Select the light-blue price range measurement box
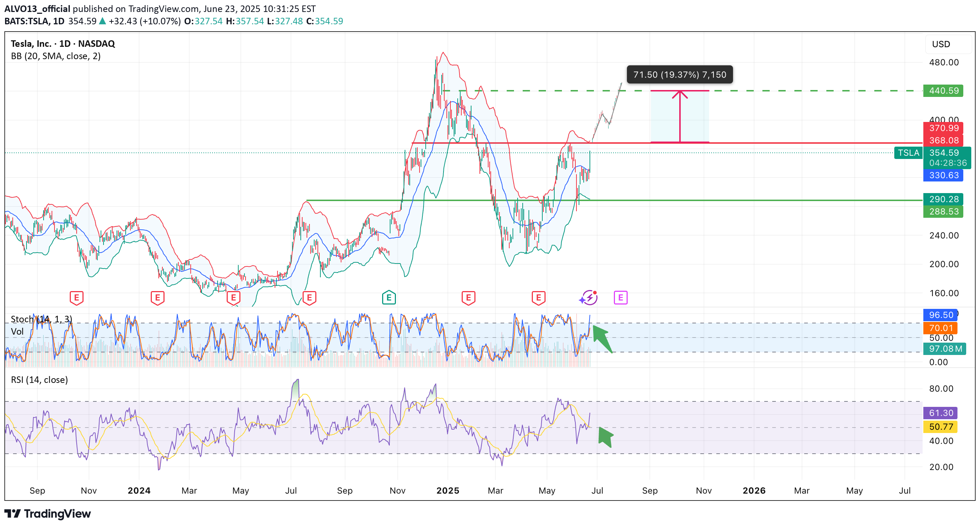The height and width of the screenshot is (527, 980). (680, 117)
